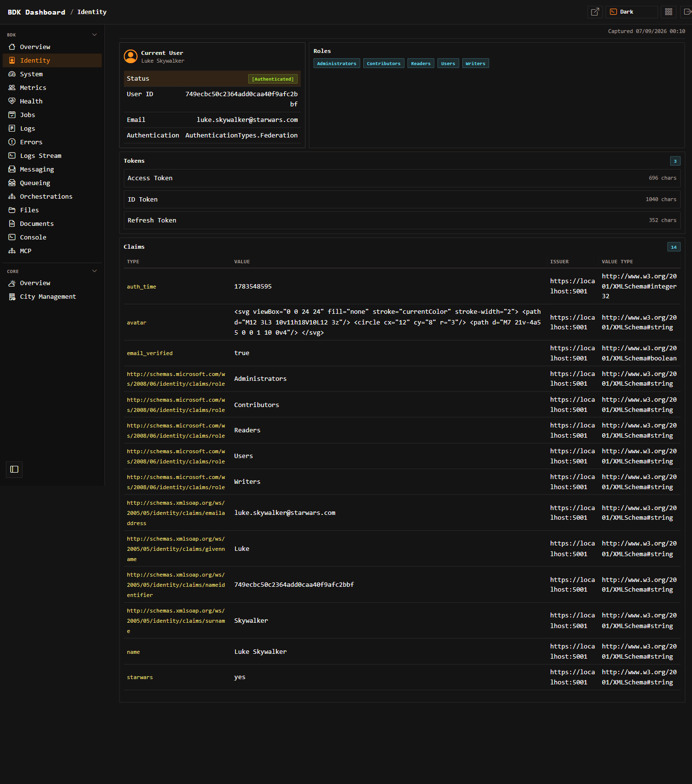Click the Luke Skywalker user avatar icon
692x784 pixels.
(131, 56)
